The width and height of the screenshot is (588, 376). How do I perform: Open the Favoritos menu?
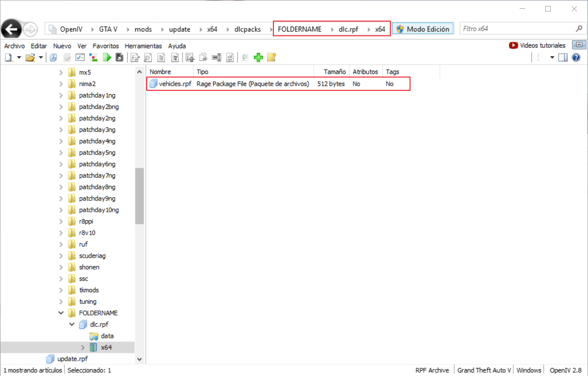pyautogui.click(x=105, y=46)
